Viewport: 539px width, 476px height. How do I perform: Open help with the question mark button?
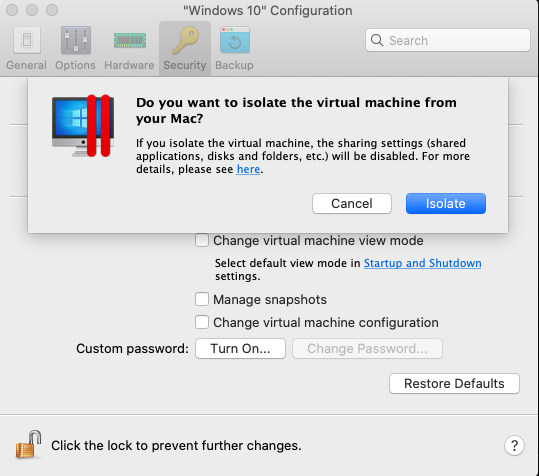(x=514, y=445)
